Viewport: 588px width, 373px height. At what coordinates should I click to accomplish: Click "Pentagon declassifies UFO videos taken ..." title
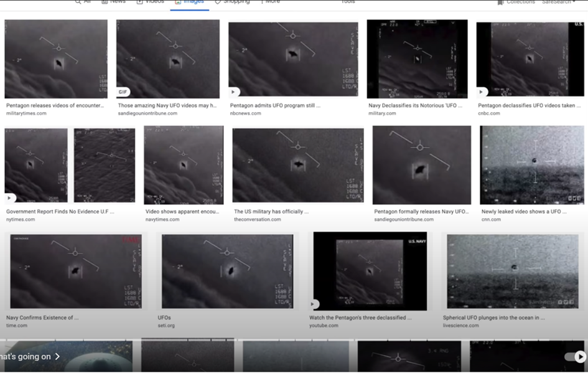coord(530,105)
